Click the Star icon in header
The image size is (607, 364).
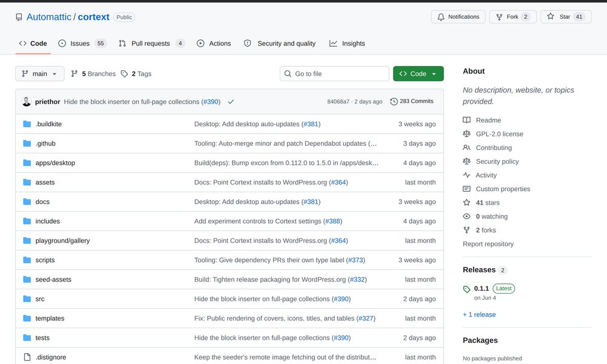tap(551, 16)
